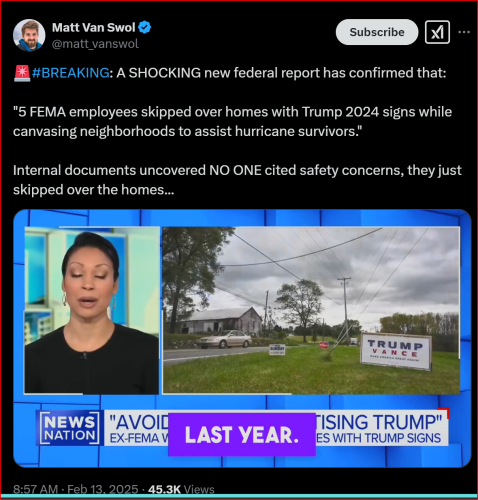Open the #BREAKING hashtag link
478x500 pixels.
pos(70,73)
